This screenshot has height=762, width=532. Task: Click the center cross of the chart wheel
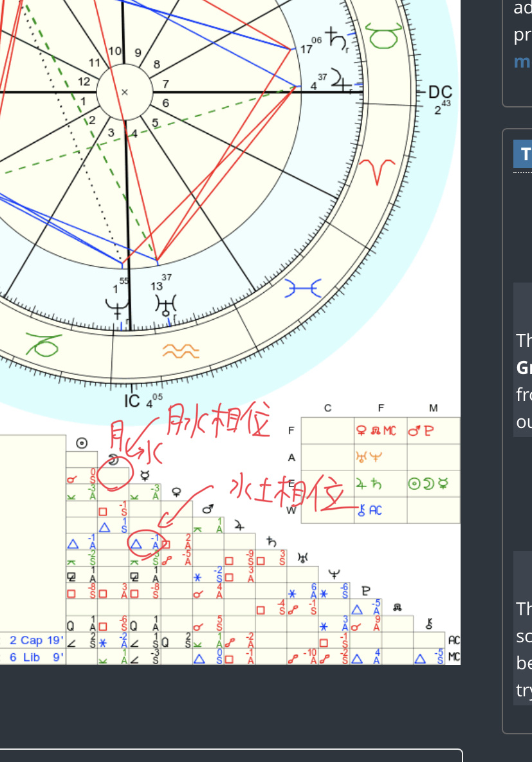click(124, 92)
